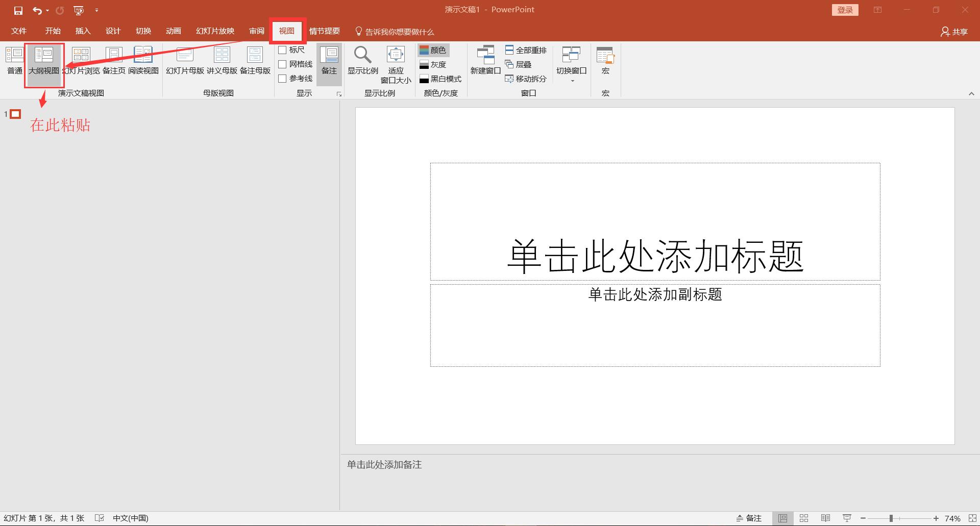
Task: Collapse the ribbon using the chevron
Action: click(972, 93)
